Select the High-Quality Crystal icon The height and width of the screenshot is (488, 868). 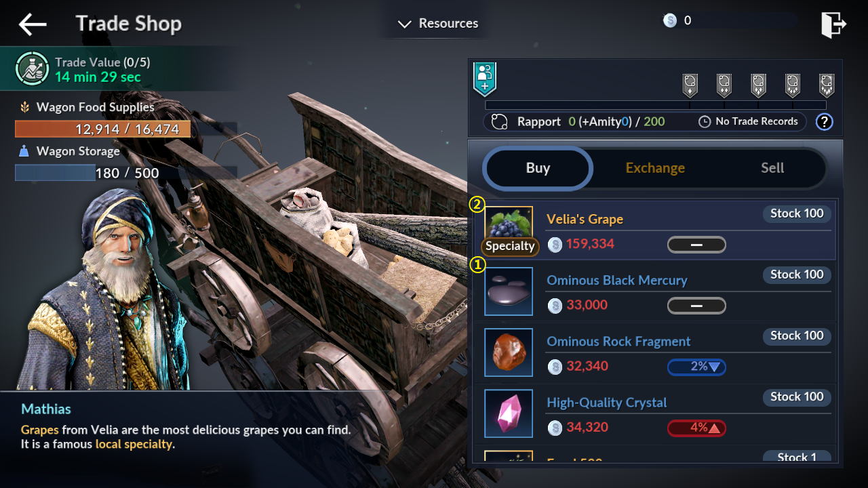(509, 413)
